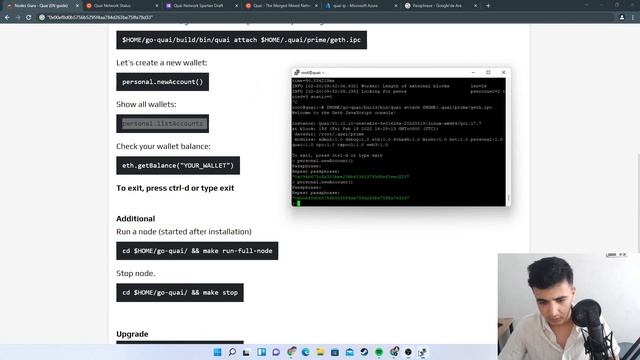Viewport: 640px width, 360px height.
Task: Minimize the PuTTY terminal window
Action: (x=473, y=72)
